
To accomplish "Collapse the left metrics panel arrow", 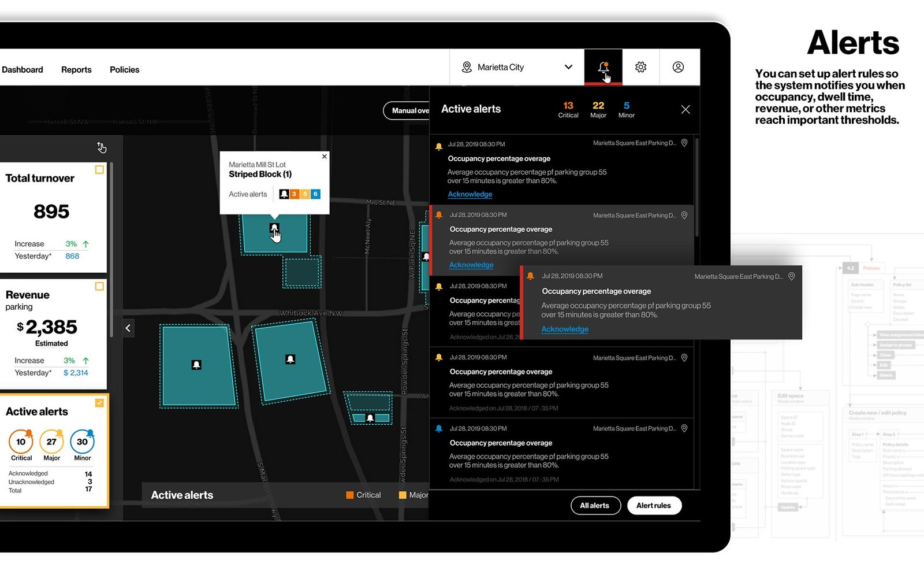I will pyautogui.click(x=128, y=328).
